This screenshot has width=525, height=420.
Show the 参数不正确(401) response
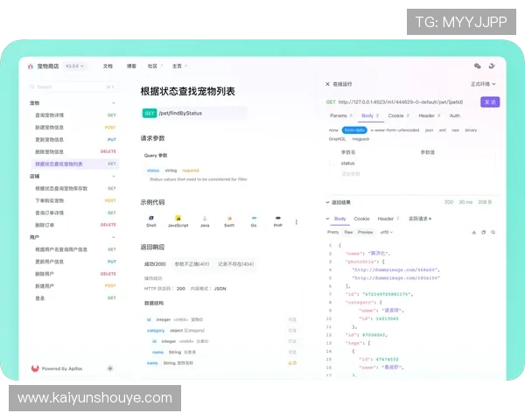pos(192,264)
